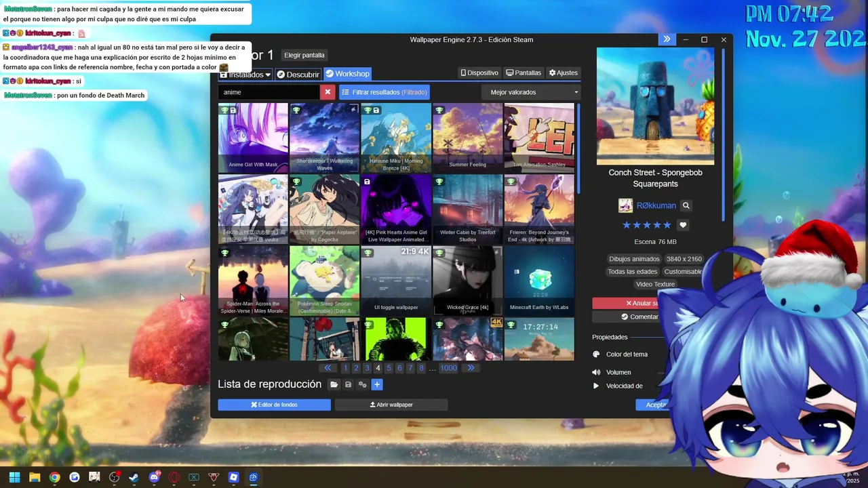Select the Workshop tab
Viewport: 868px width, 488px height.
tap(347, 74)
